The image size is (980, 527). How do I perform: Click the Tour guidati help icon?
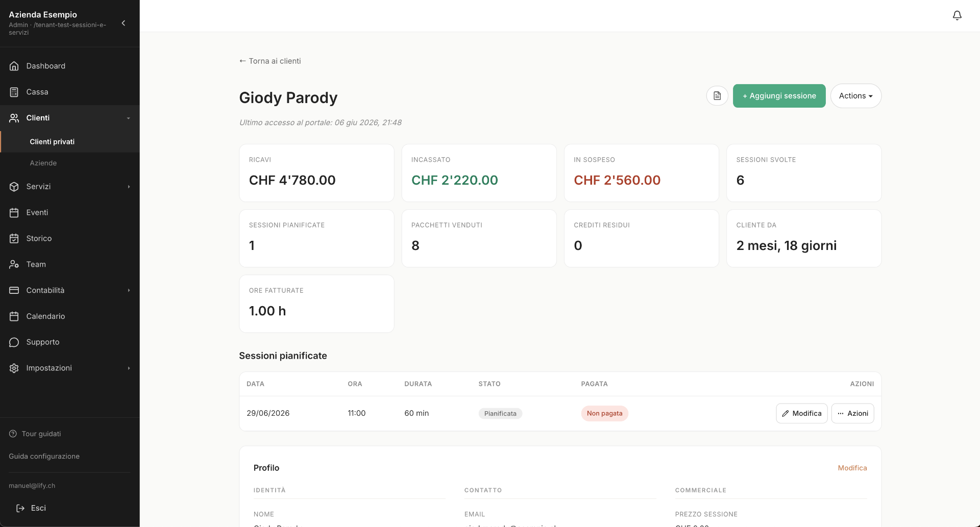click(13, 434)
